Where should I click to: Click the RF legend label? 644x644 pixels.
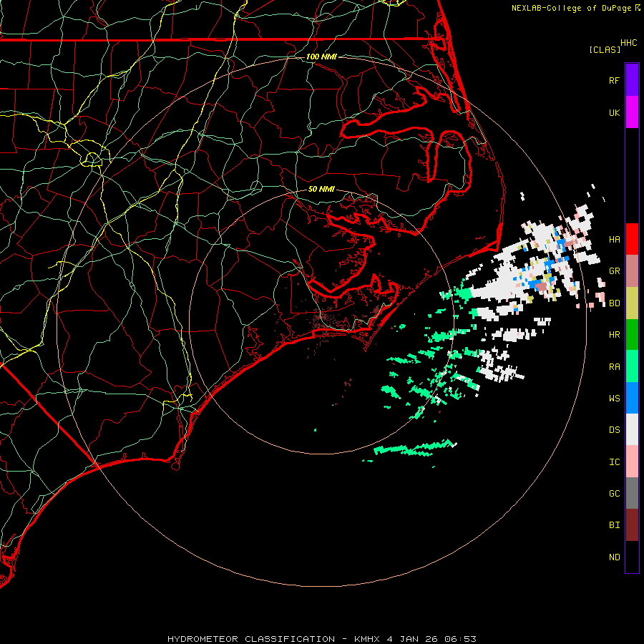[x=614, y=80]
